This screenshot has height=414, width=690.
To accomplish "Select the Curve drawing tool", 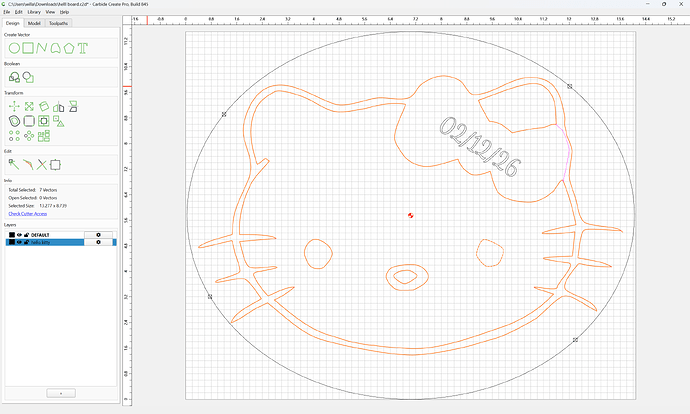I will tap(55, 48).
